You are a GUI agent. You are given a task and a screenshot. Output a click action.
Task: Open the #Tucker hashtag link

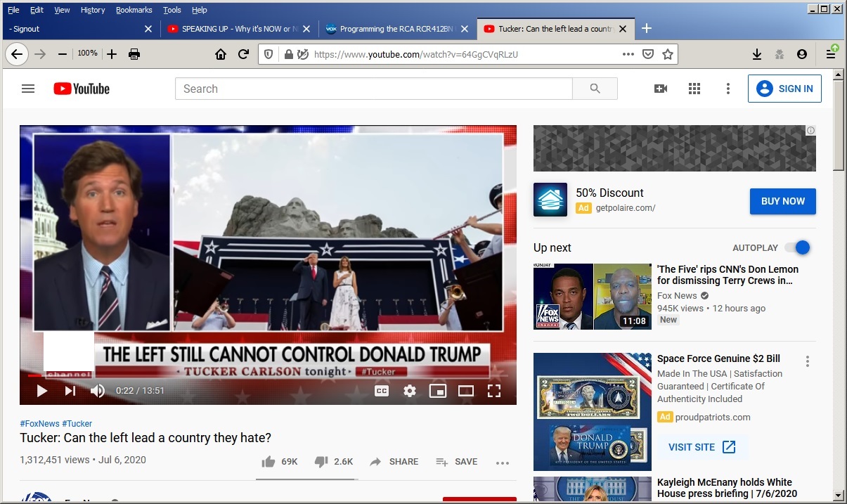tap(77, 424)
